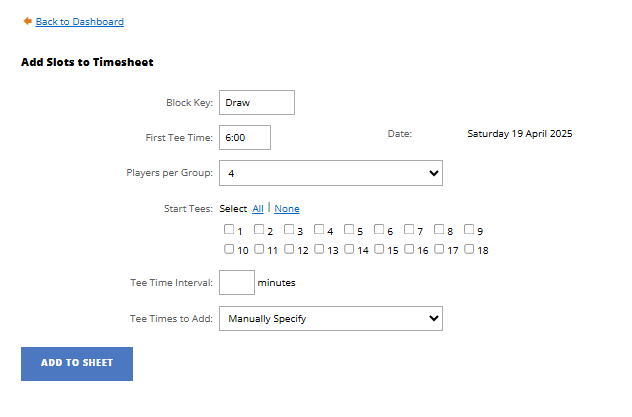The height and width of the screenshot is (417, 632).
Task: Click the orange back arrow icon
Action: (28, 21)
